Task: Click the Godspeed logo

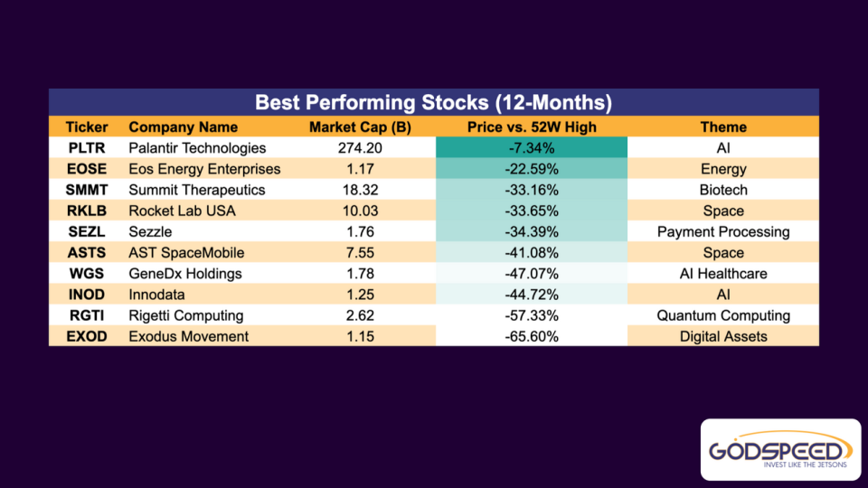Action: pyautogui.click(x=780, y=449)
